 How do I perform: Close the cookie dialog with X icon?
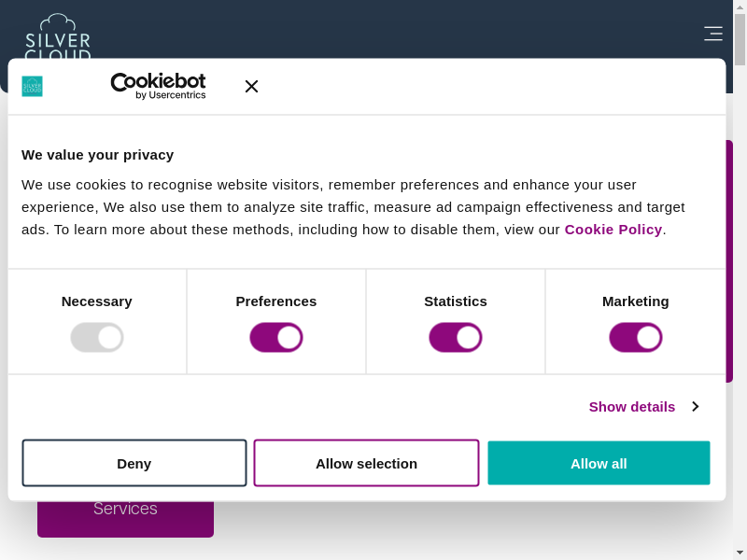click(x=251, y=86)
